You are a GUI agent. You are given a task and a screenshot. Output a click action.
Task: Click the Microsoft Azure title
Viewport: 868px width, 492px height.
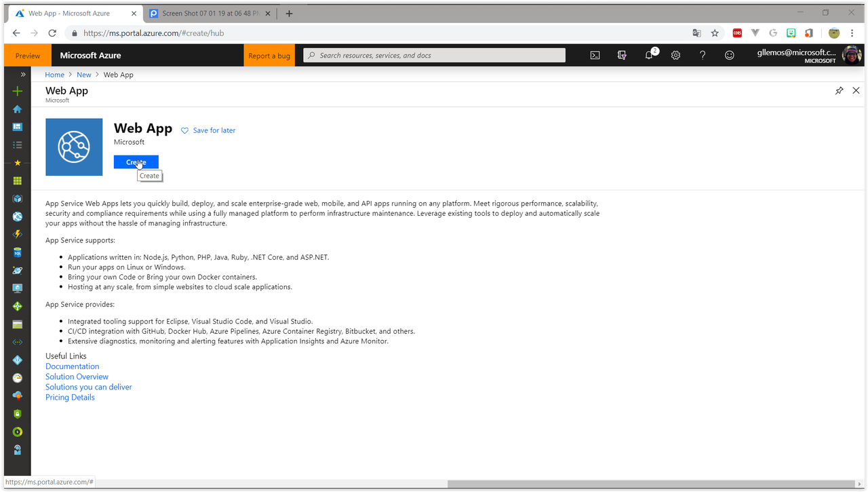click(90, 56)
